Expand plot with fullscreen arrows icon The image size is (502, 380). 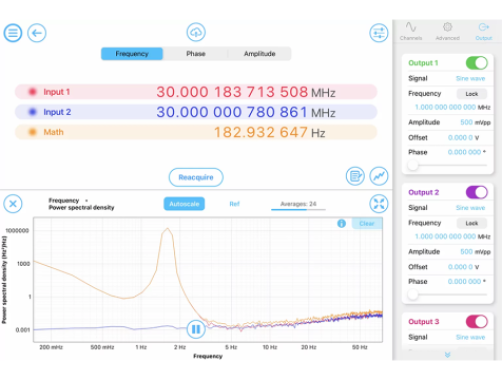(x=379, y=203)
